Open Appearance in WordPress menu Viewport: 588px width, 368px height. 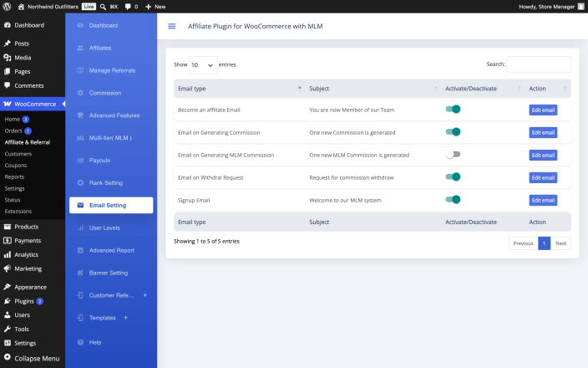point(33,287)
